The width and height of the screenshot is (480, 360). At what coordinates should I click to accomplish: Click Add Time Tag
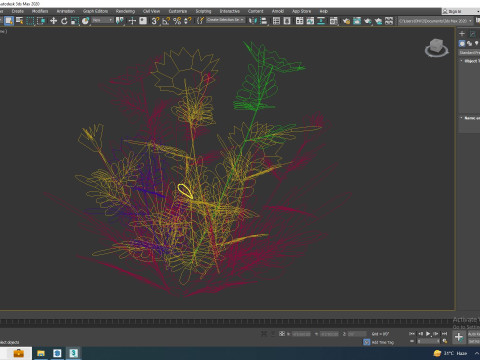383,342
